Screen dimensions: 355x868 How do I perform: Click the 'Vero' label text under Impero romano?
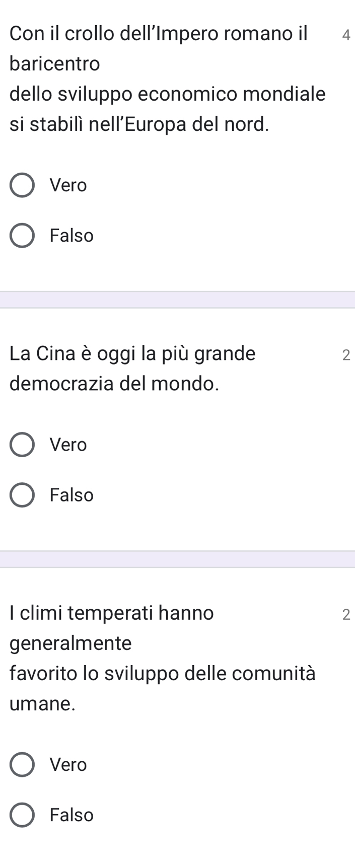point(68,186)
